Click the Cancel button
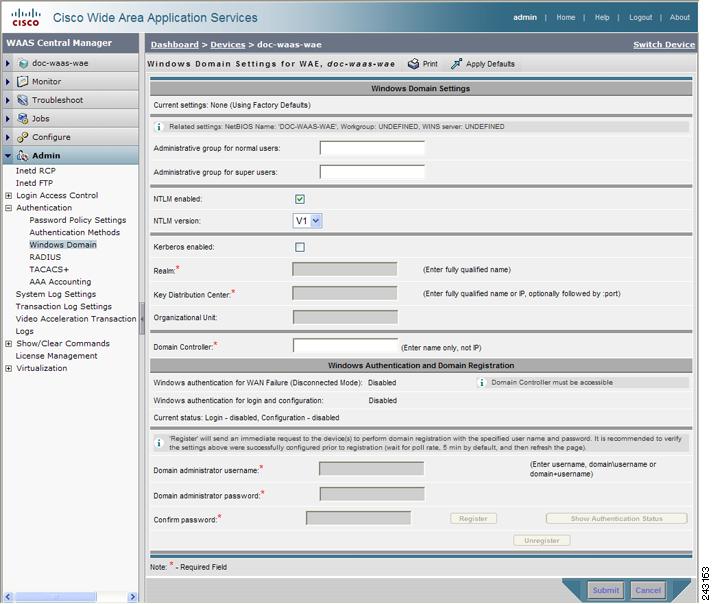This screenshot has height=604, width=712. 648,590
